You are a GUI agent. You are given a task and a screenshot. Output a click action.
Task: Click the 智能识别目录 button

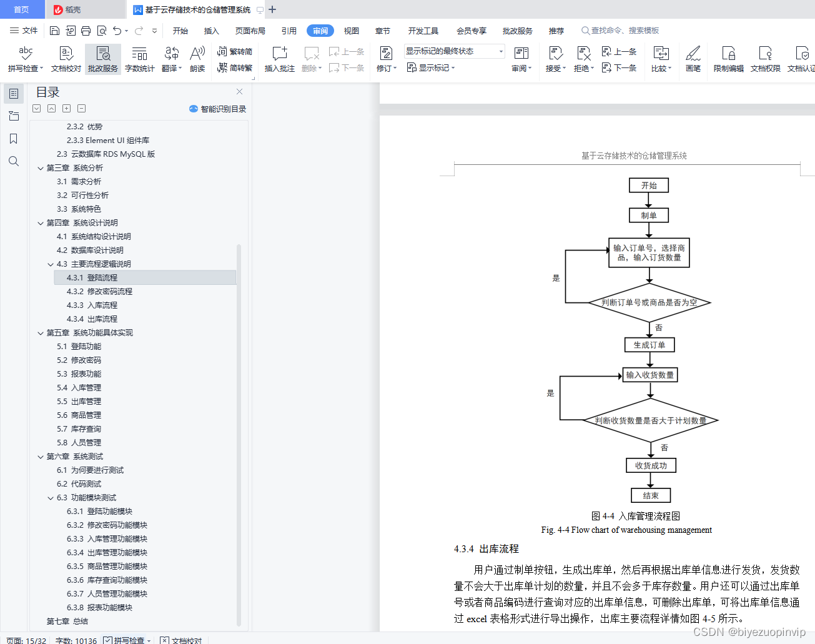(219, 108)
